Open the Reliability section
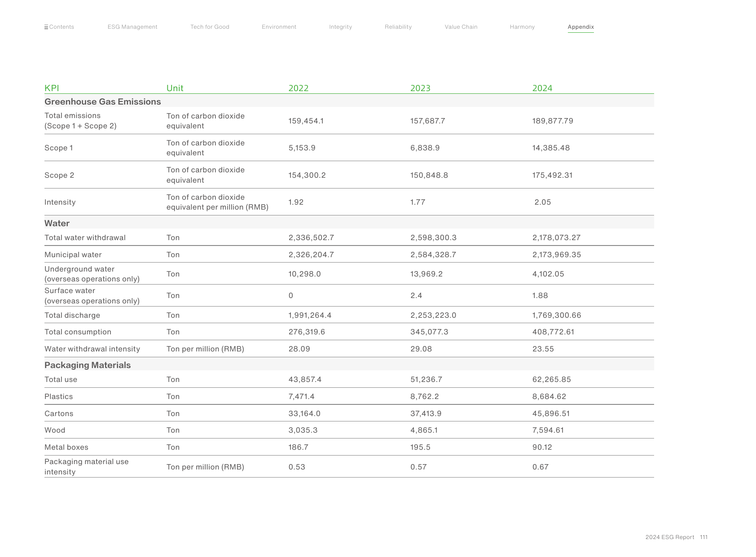756x557 pixels. tap(398, 27)
